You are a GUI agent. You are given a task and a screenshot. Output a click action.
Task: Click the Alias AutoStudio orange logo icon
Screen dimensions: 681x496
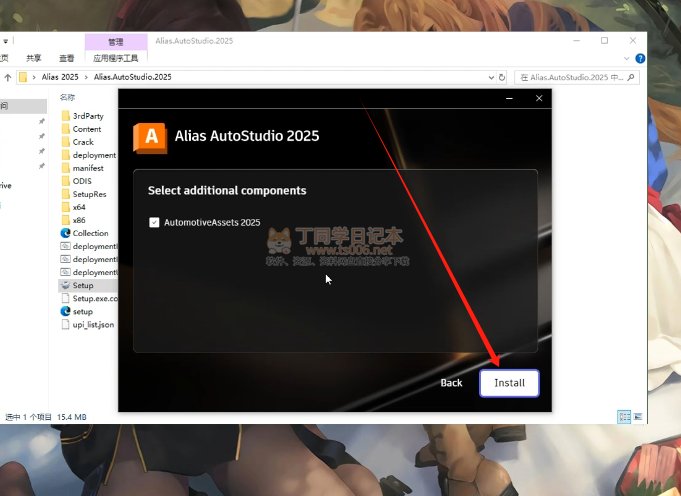[x=150, y=138]
